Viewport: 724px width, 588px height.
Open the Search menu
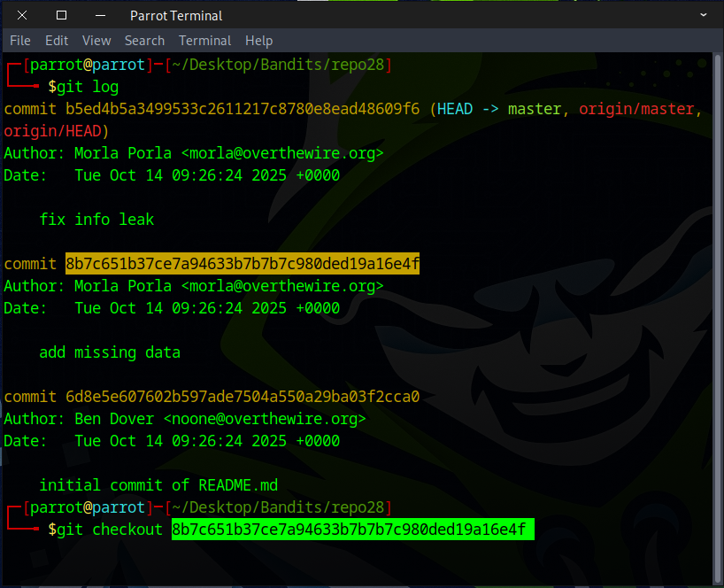coord(144,41)
